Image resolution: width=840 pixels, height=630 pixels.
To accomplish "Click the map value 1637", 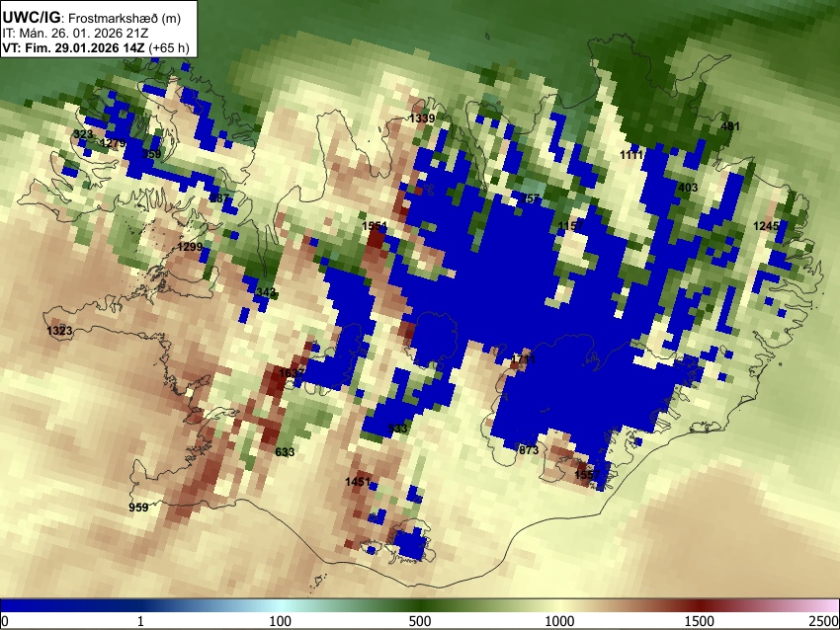I will [x=293, y=372].
